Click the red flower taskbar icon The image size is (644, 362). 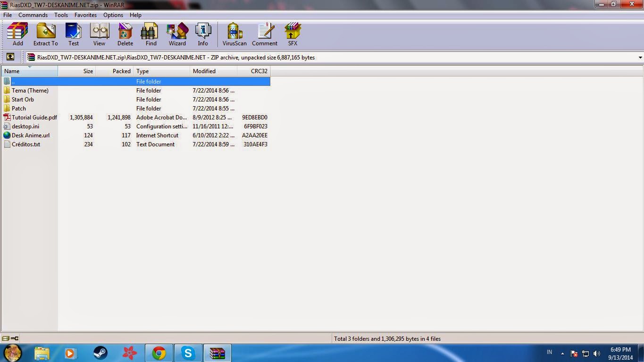[129, 353]
